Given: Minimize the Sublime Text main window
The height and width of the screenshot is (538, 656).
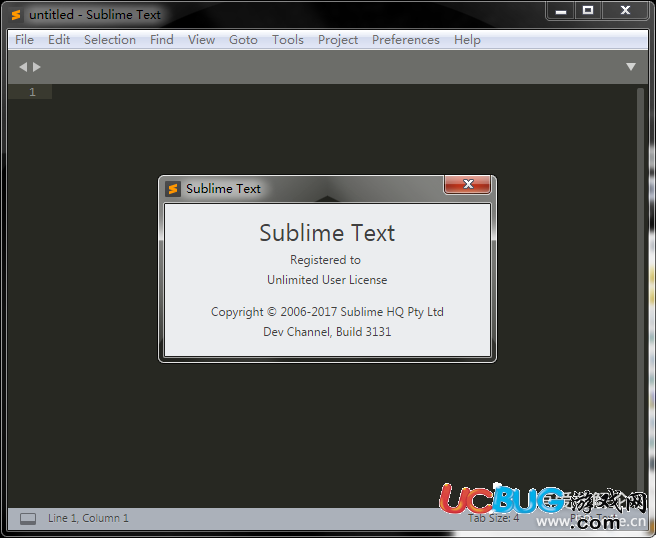Looking at the screenshot, I should 561,11.
